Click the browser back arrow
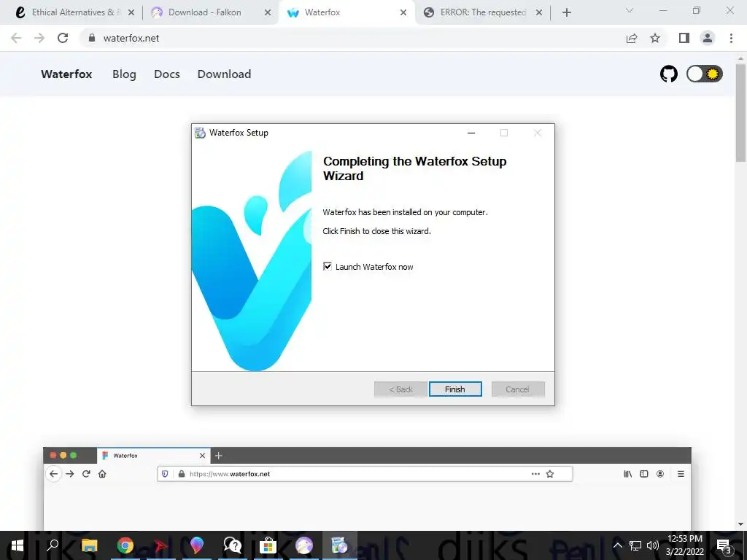 (16, 38)
